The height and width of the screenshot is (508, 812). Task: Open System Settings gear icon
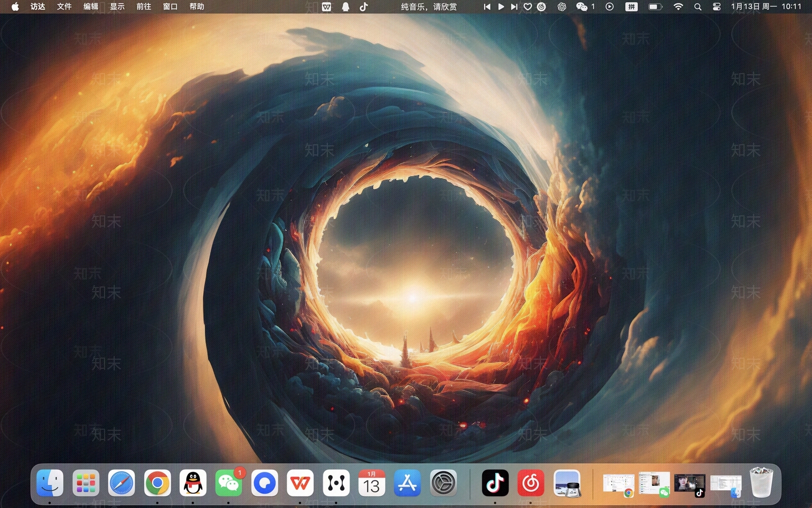point(443,483)
